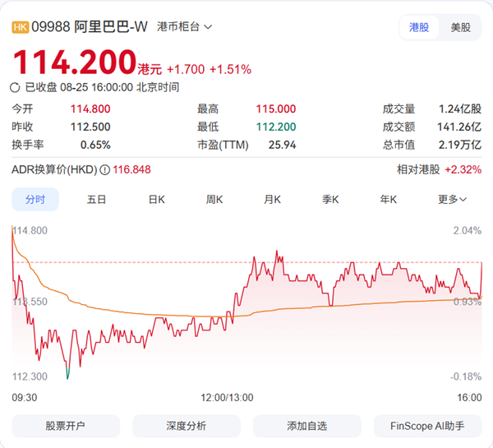The width and height of the screenshot is (493, 448).
Task: Click the price change +1.700
Action: coord(186,70)
